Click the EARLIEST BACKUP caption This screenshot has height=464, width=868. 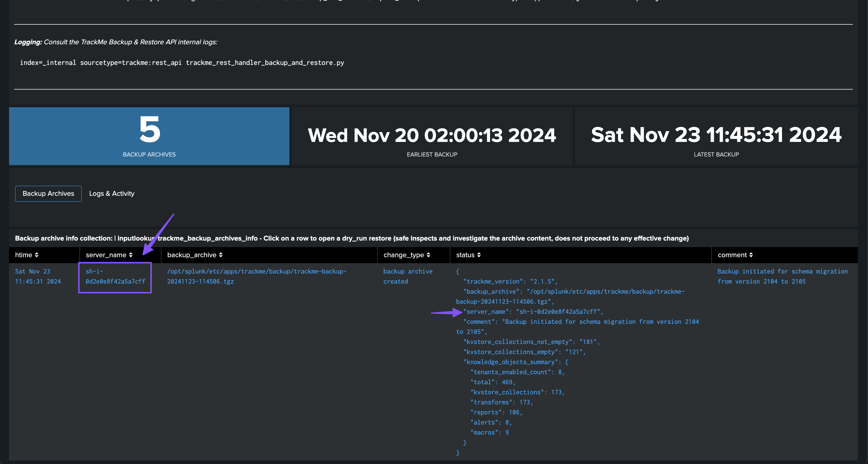432,154
